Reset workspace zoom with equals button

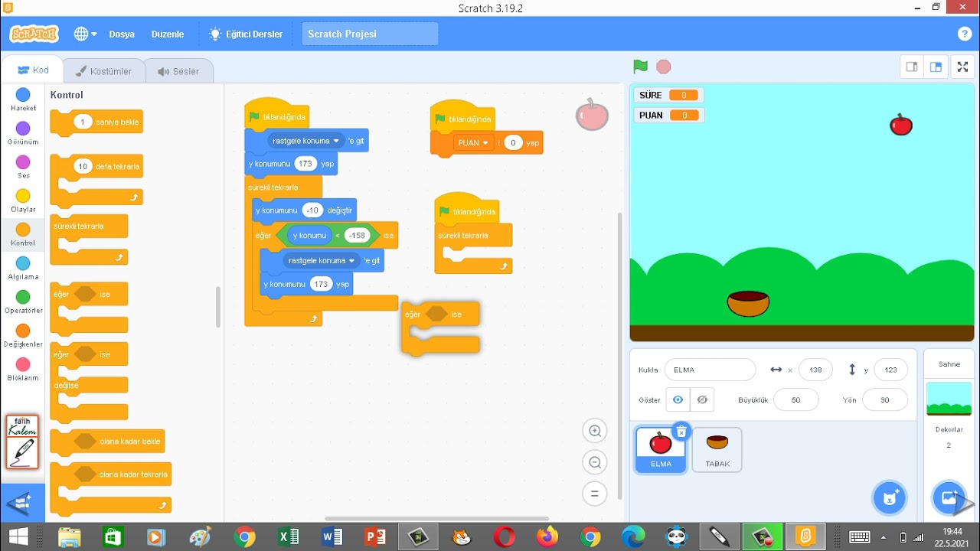[x=594, y=494]
